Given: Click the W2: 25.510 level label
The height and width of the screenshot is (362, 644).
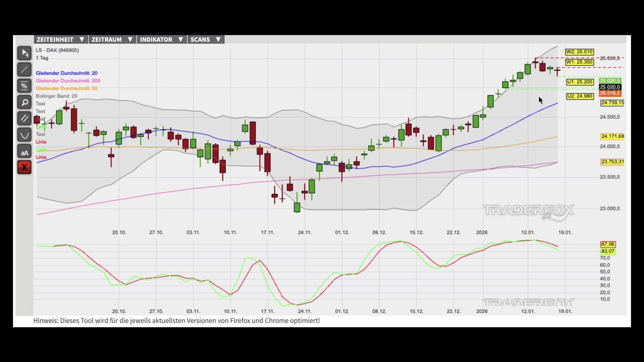Looking at the screenshot, I should [579, 52].
